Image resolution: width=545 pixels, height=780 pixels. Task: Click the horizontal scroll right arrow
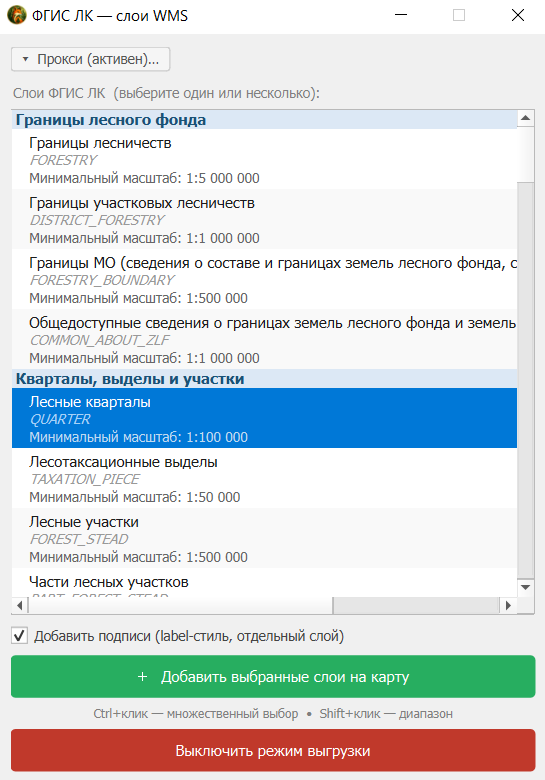click(508, 605)
